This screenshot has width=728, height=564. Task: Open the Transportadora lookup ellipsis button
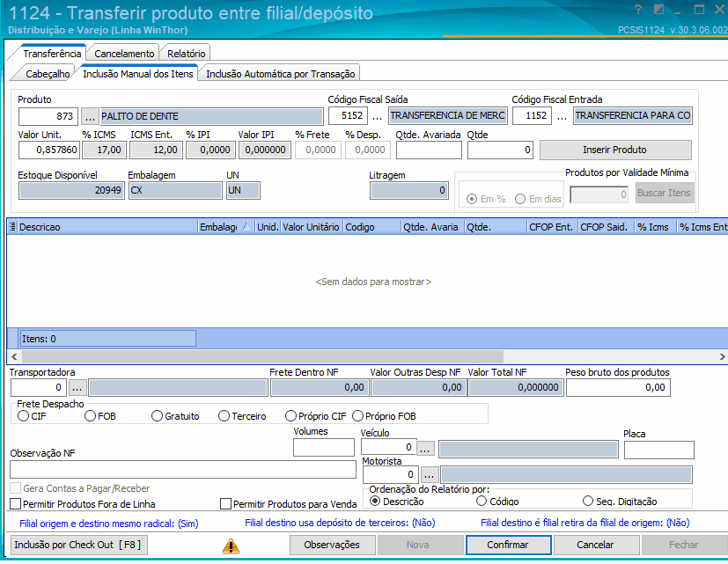click(77, 388)
